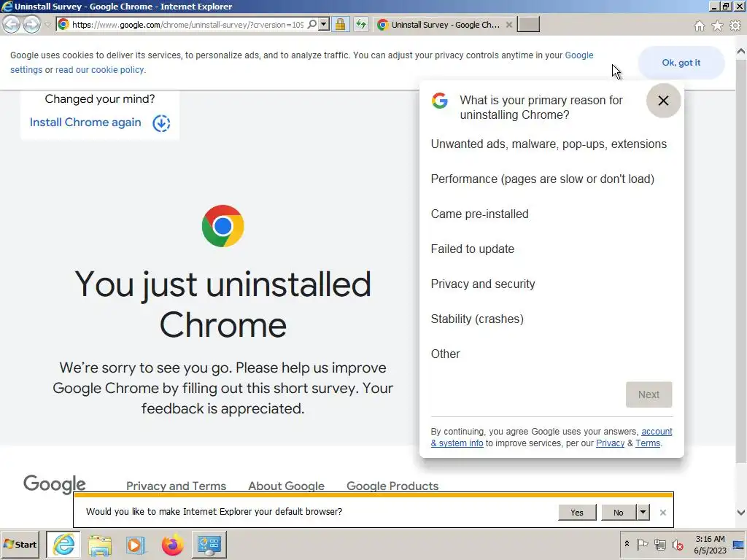Click the Internet Explorer forward arrow button
The height and width of the screenshot is (560, 747).
click(x=32, y=24)
